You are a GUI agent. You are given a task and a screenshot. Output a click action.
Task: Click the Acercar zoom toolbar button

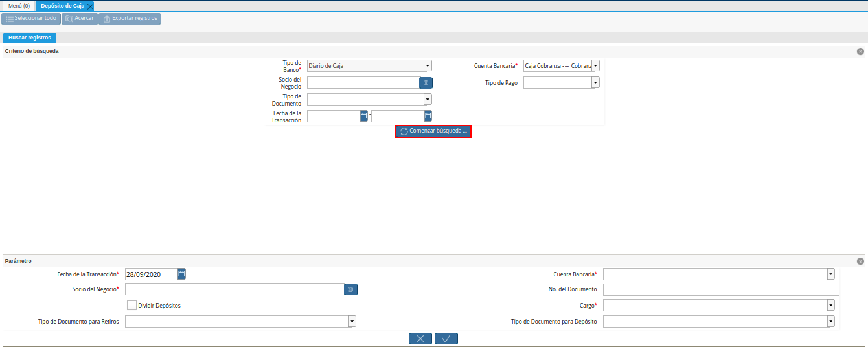click(x=80, y=19)
